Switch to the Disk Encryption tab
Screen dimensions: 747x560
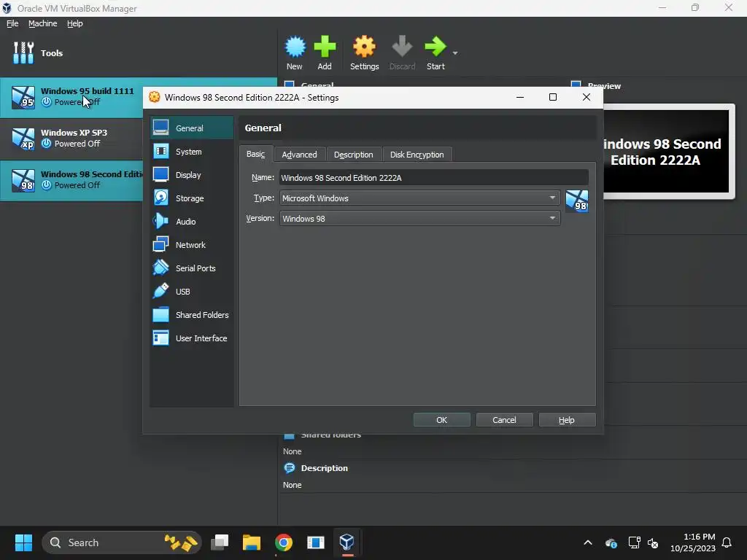coord(417,155)
